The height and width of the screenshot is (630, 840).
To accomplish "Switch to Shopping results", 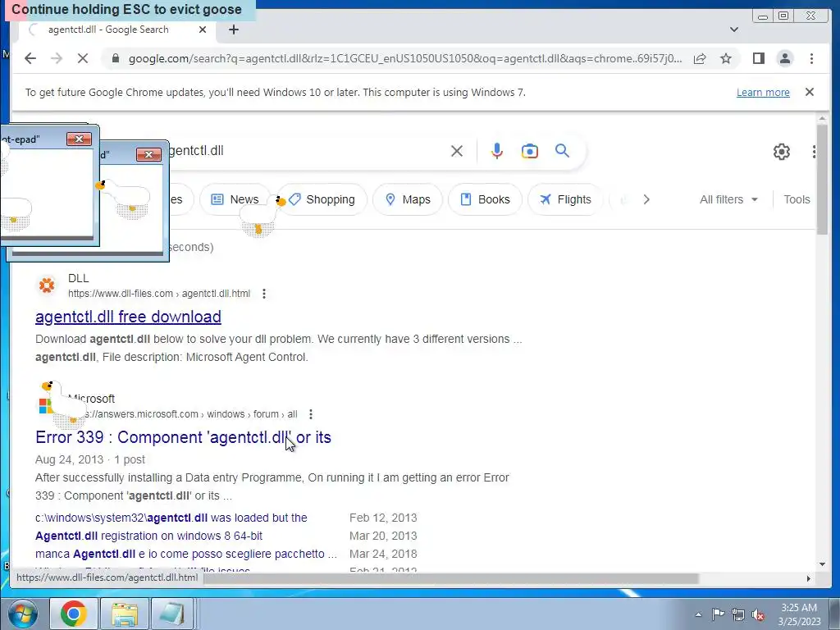I will (x=322, y=199).
